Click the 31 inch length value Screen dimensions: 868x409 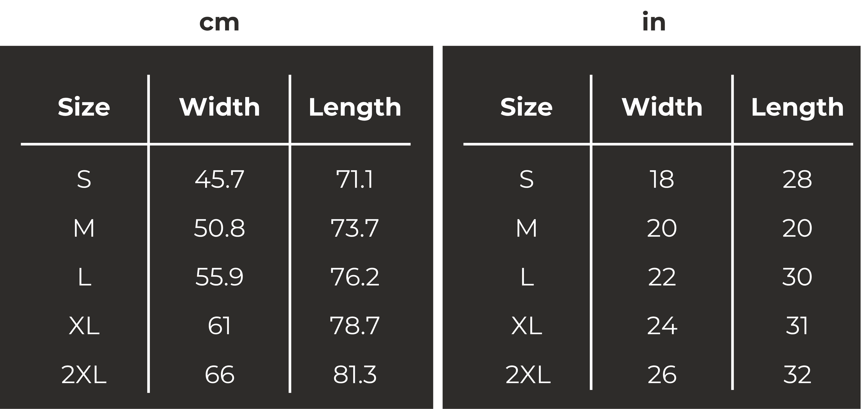click(x=797, y=326)
